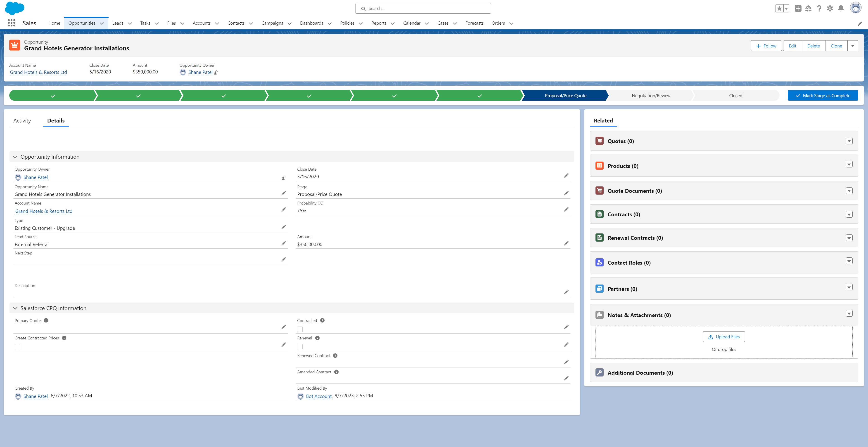Open the Quotes related list dropdown
868x447 pixels.
tap(849, 141)
